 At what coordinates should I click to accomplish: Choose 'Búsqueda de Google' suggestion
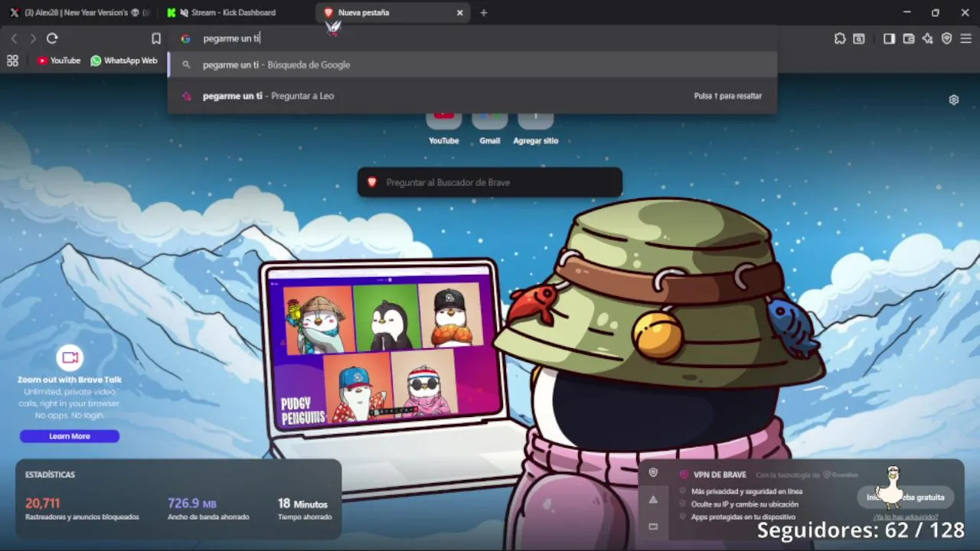pyautogui.click(x=472, y=65)
